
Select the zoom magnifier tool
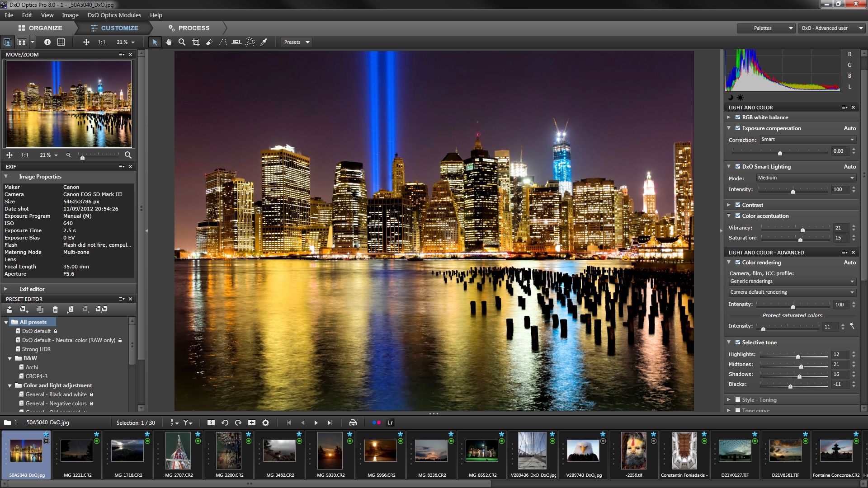(x=182, y=42)
